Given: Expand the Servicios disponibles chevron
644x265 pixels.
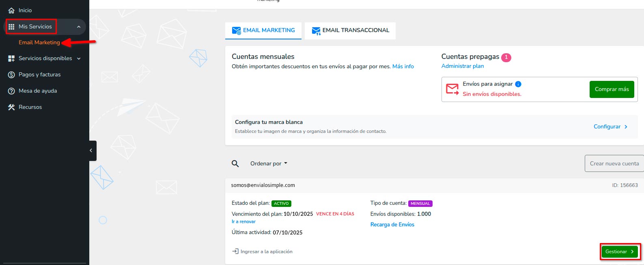Looking at the screenshot, I should click(79, 59).
